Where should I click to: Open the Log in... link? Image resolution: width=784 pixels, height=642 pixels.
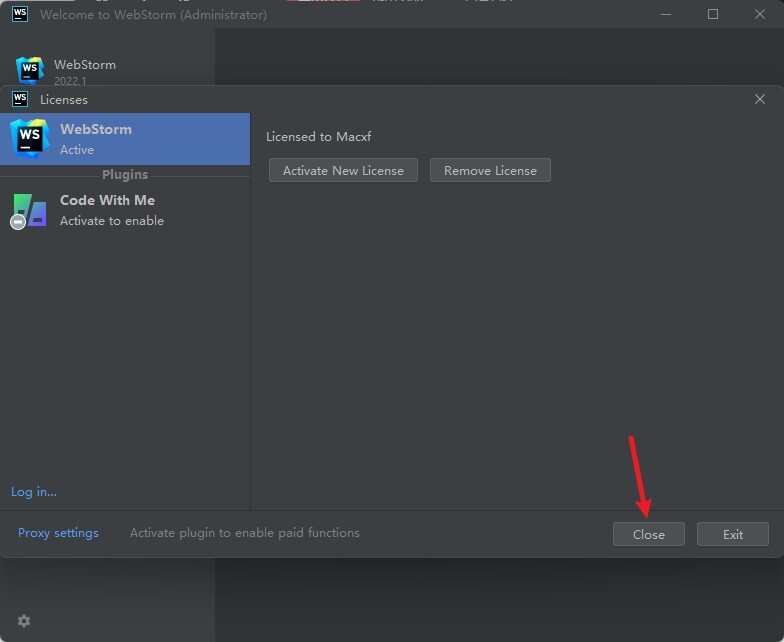34,492
